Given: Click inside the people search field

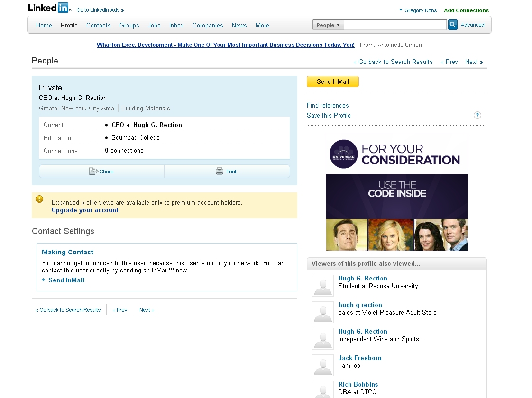Looking at the screenshot, I should coord(395,25).
